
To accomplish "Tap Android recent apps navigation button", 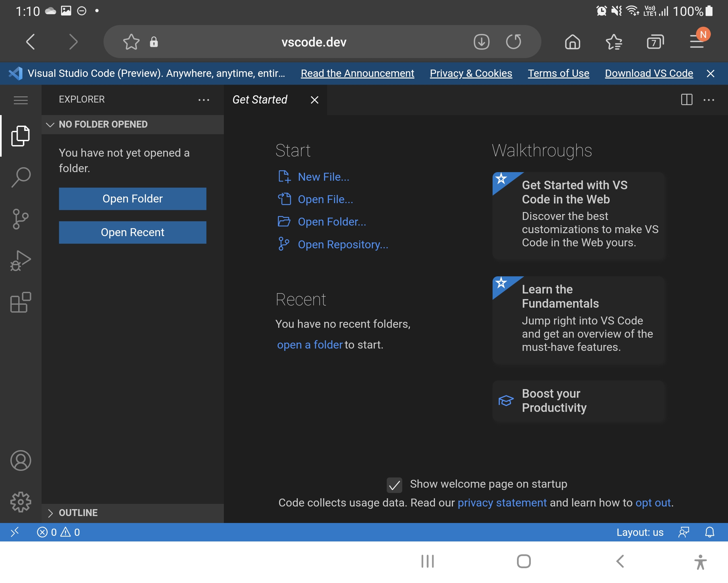I will [427, 561].
